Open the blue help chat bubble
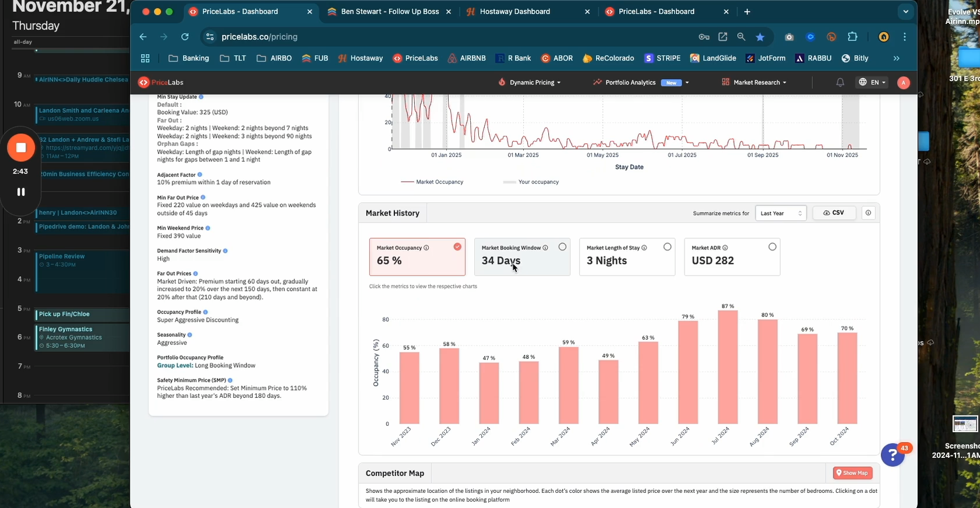This screenshot has height=508, width=980. [x=892, y=455]
